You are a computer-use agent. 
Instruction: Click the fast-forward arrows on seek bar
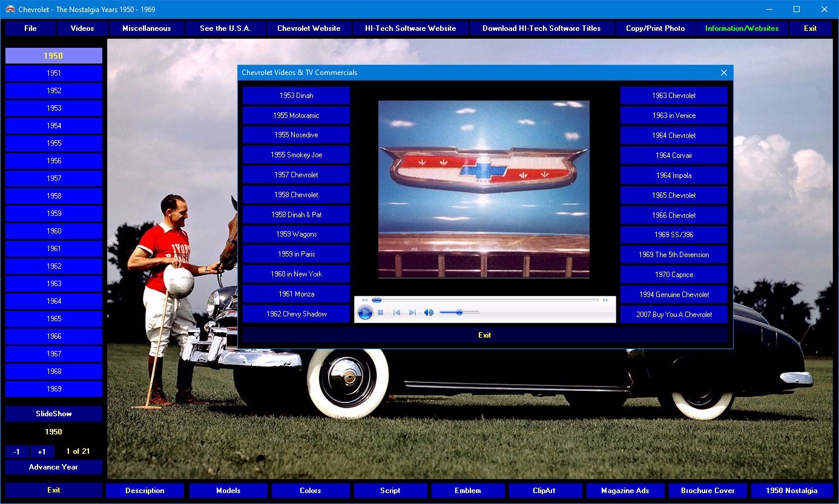tap(605, 300)
